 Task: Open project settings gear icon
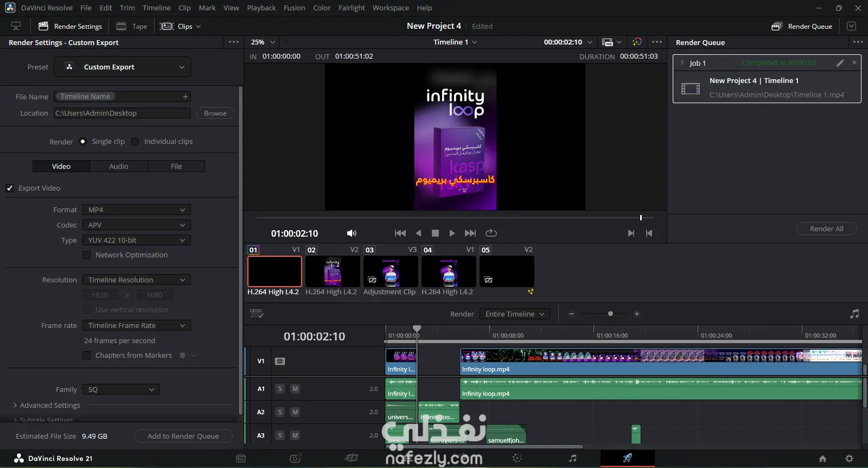850,458
